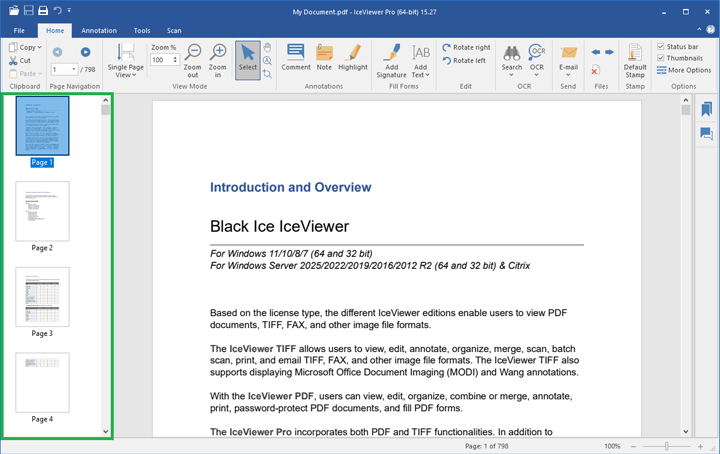Viewport: 720px width, 454px height.
Task: Click document scrollbar down arrow
Action: click(x=686, y=432)
